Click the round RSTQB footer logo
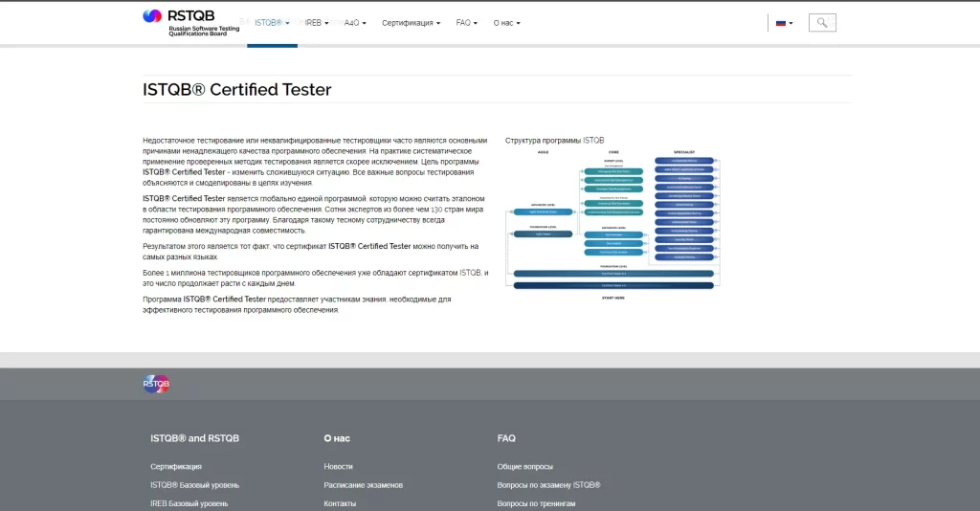Screen dimensions: 980x511 tap(156, 384)
